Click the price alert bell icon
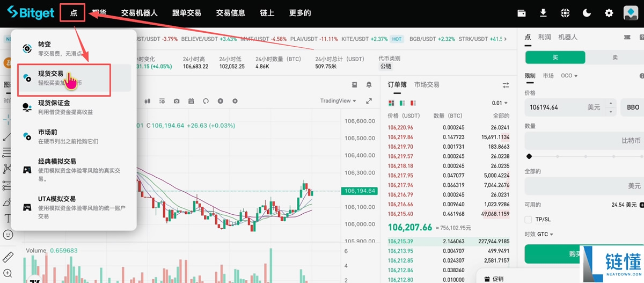Image resolution: width=644 pixels, height=283 pixels. tap(369, 85)
